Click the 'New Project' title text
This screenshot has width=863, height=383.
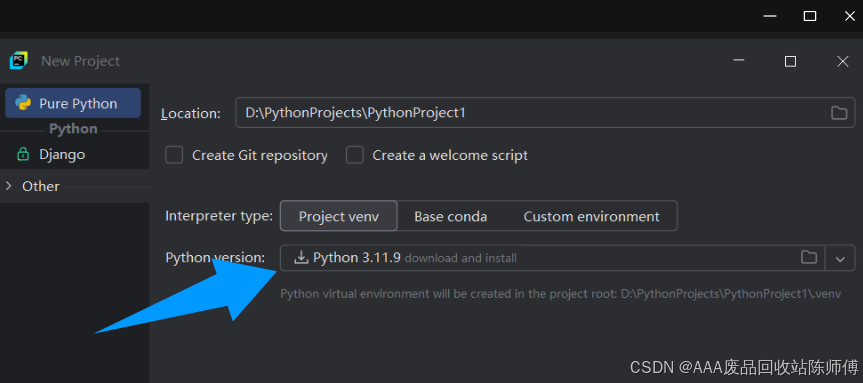[80, 61]
